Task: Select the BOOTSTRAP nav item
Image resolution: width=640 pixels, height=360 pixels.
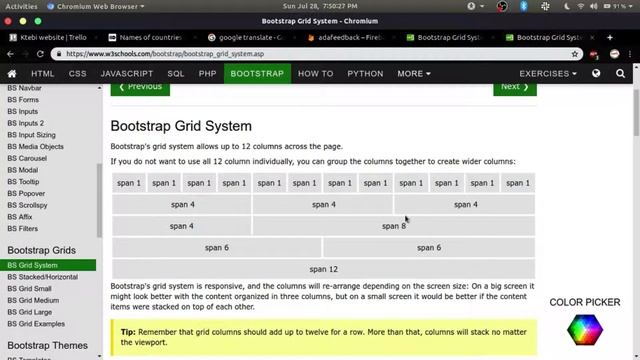Action: (x=257, y=73)
